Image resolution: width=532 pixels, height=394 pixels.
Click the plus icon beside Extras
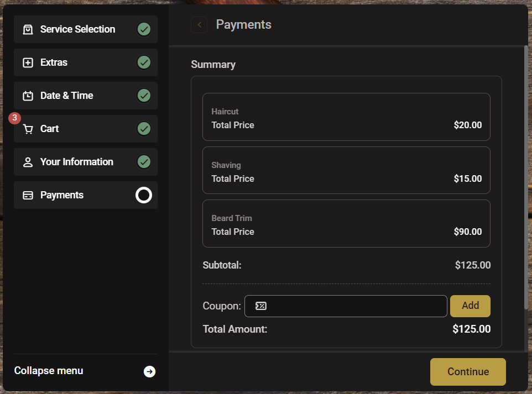click(x=28, y=62)
